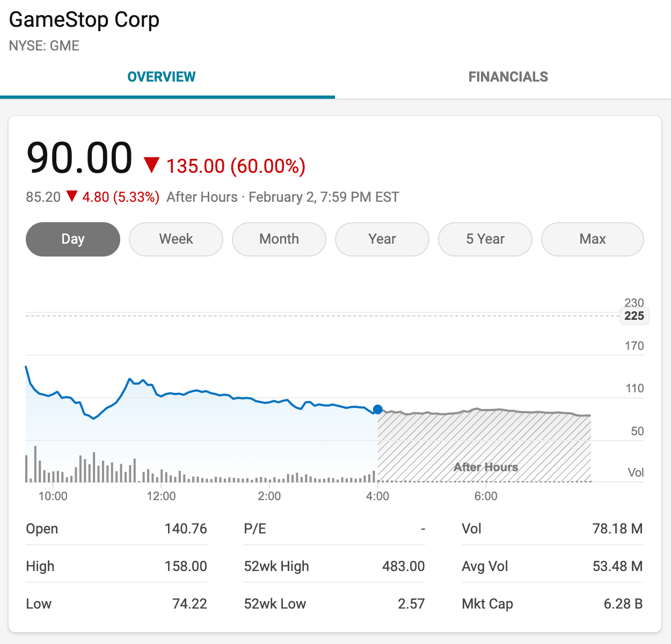Image resolution: width=671 pixels, height=644 pixels.
Task: Click the red down arrow beside 135.00
Action: (152, 165)
